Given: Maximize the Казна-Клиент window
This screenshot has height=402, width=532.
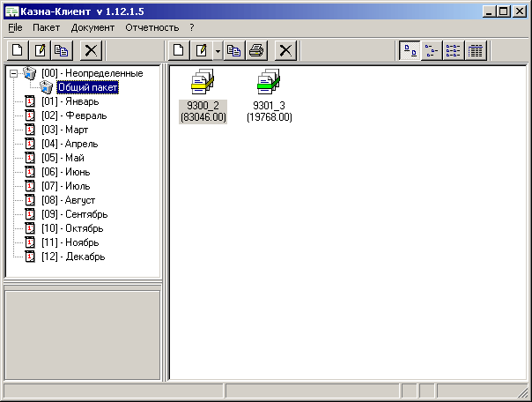Looking at the screenshot, I should [503, 11].
